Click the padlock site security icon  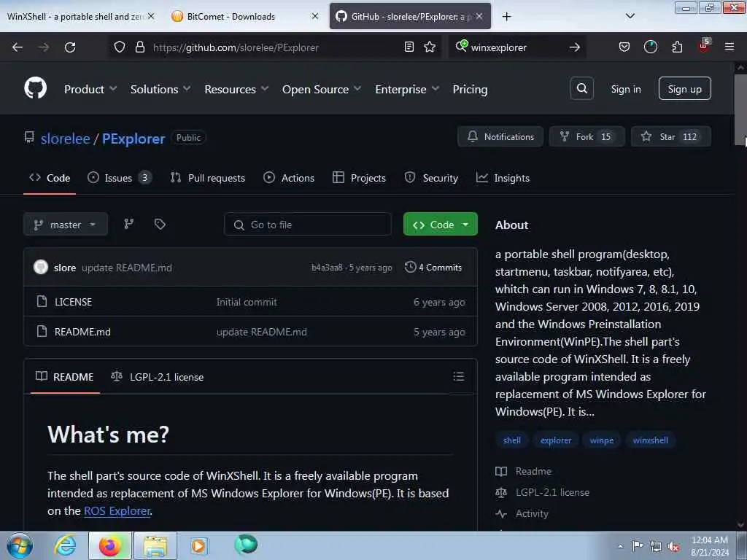(x=139, y=47)
